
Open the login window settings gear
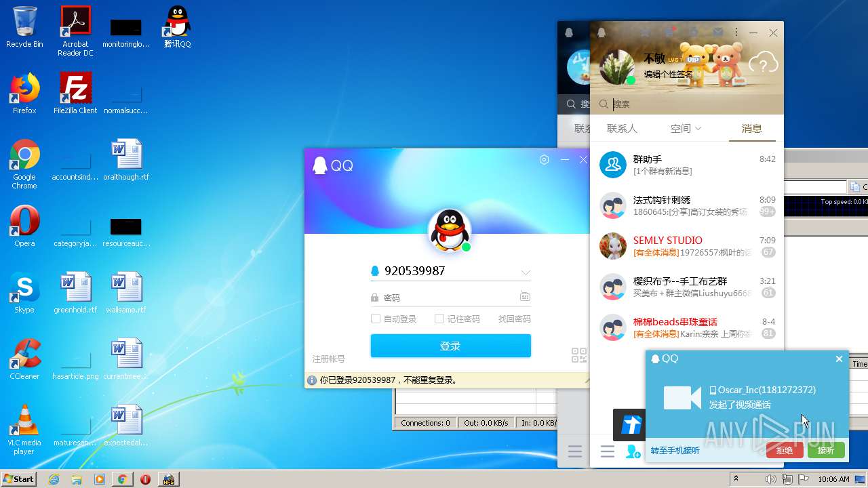tap(544, 160)
